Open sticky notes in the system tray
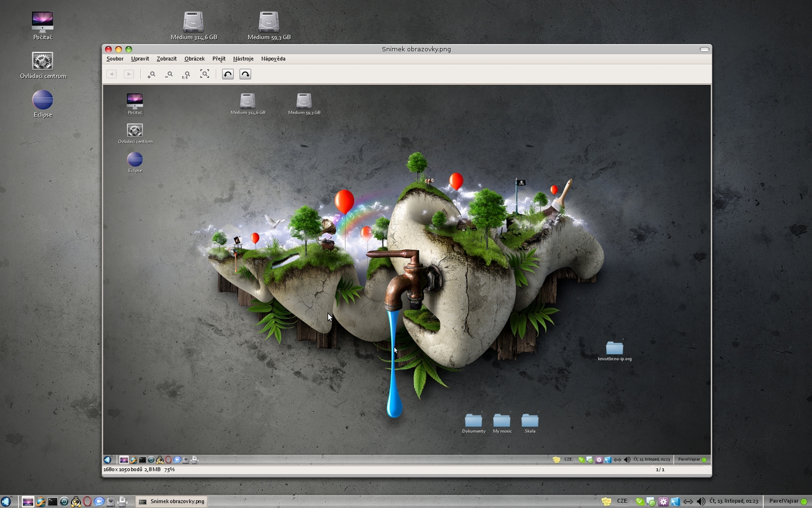Screen dimensions: 812x508 click(607, 501)
